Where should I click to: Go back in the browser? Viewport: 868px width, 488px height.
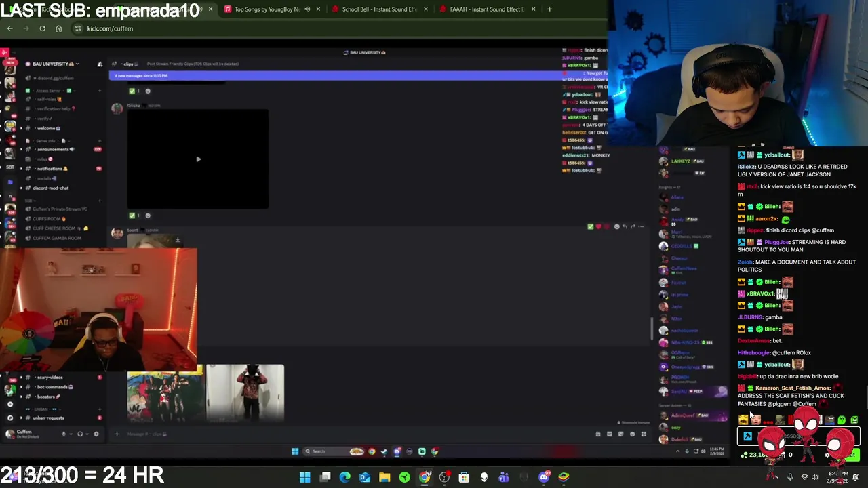9,28
